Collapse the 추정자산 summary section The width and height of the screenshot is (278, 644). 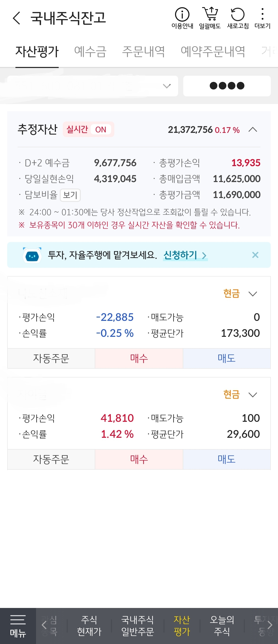pos(253,130)
